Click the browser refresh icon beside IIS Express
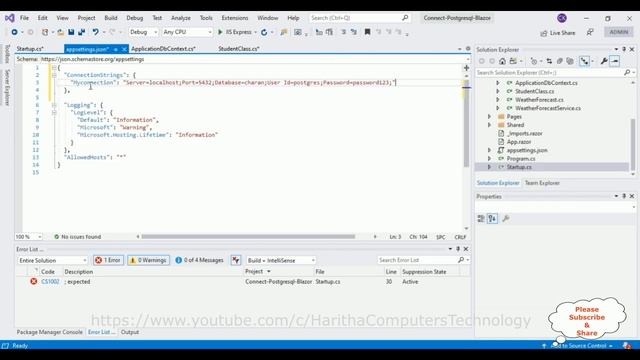This screenshot has width=640, height=360. click(x=264, y=32)
